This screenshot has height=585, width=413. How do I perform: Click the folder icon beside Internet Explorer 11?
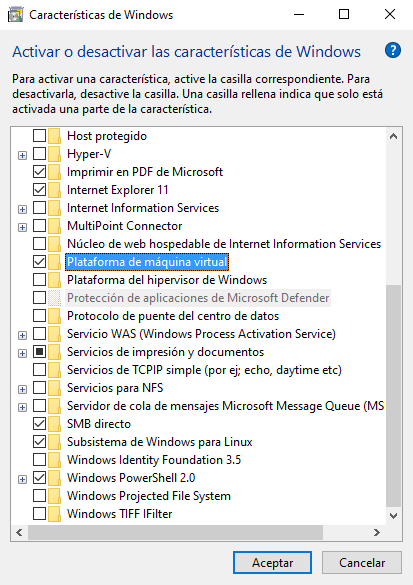(x=54, y=190)
